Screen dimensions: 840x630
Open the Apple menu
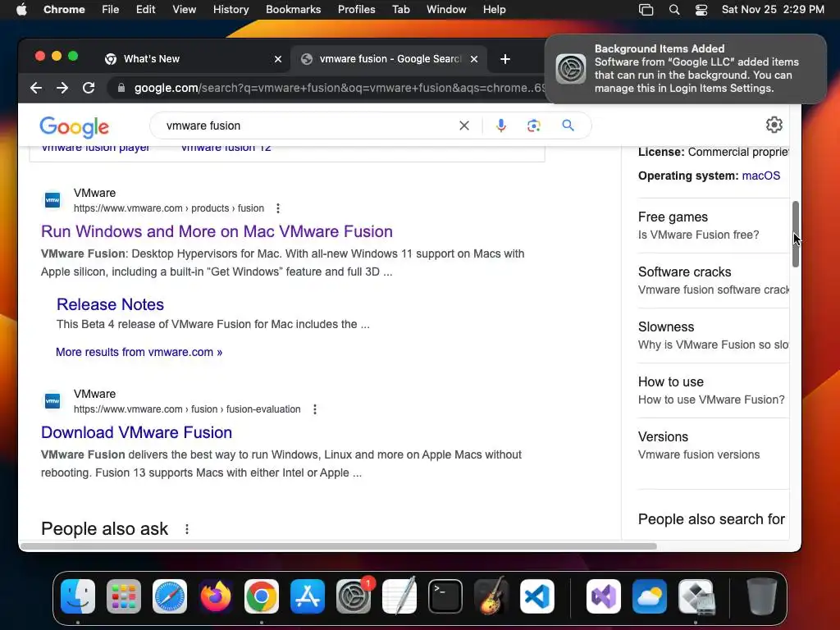pyautogui.click(x=21, y=10)
